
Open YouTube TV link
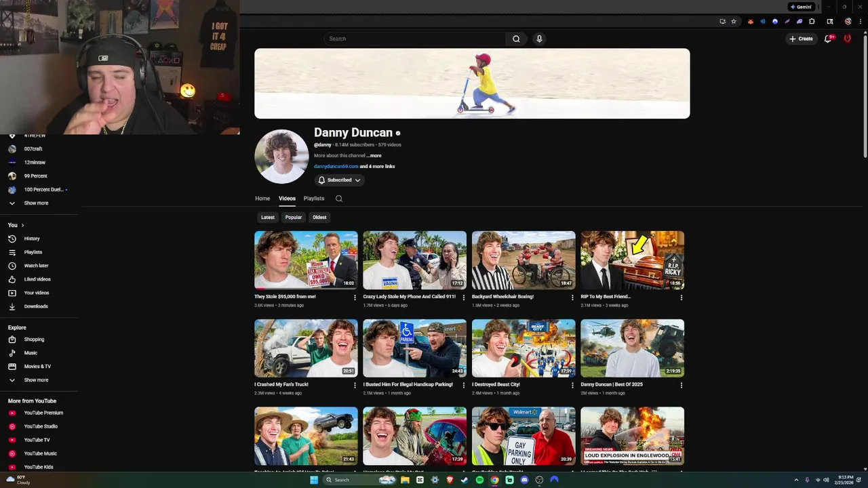coord(37,440)
